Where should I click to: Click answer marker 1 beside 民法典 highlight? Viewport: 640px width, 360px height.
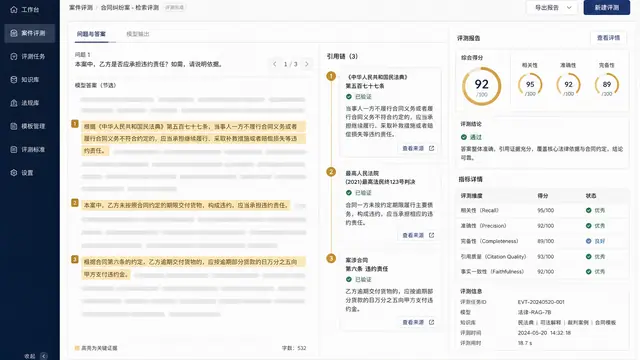tap(75, 123)
